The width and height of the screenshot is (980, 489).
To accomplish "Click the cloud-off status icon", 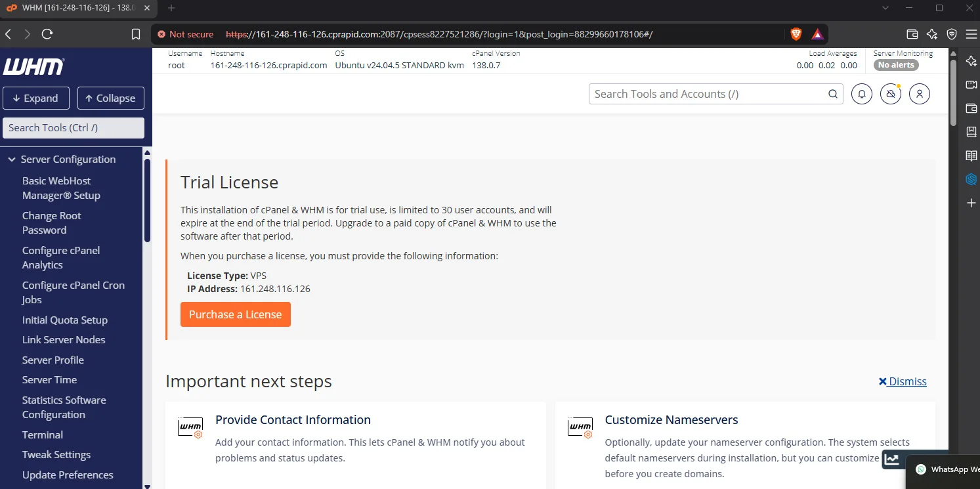I will [x=891, y=94].
